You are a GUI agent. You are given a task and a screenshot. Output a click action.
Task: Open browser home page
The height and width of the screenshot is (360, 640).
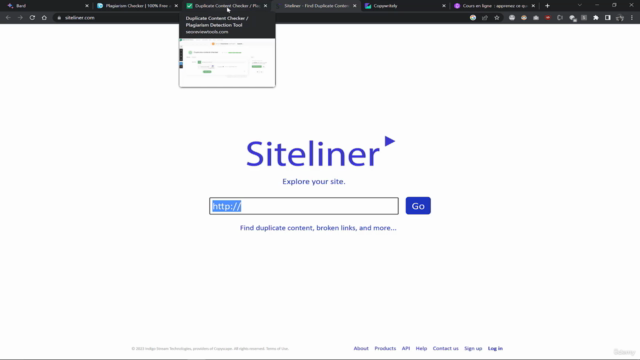[44, 18]
